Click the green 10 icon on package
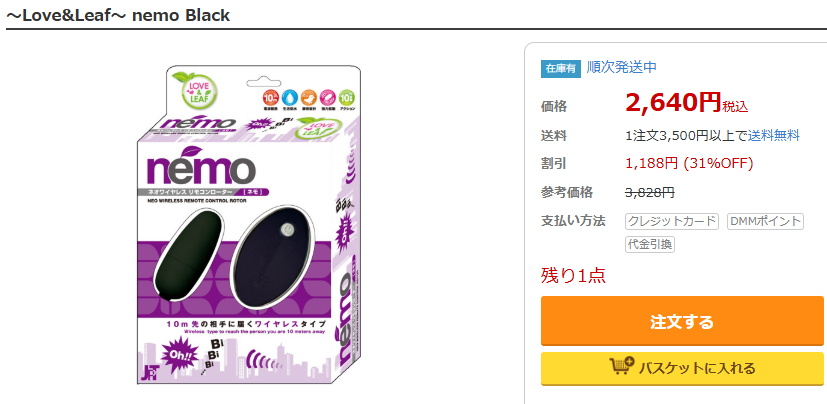Screen dimensions: 827x404 click(346, 98)
